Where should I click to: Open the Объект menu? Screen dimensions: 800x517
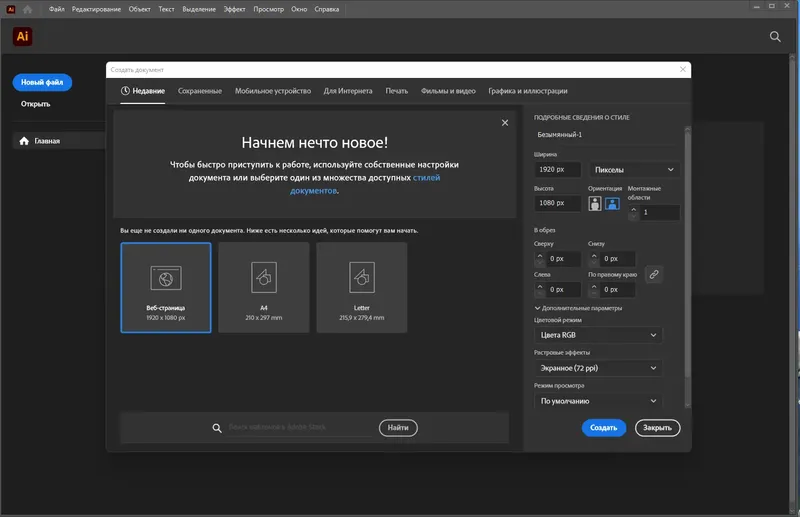(x=139, y=9)
